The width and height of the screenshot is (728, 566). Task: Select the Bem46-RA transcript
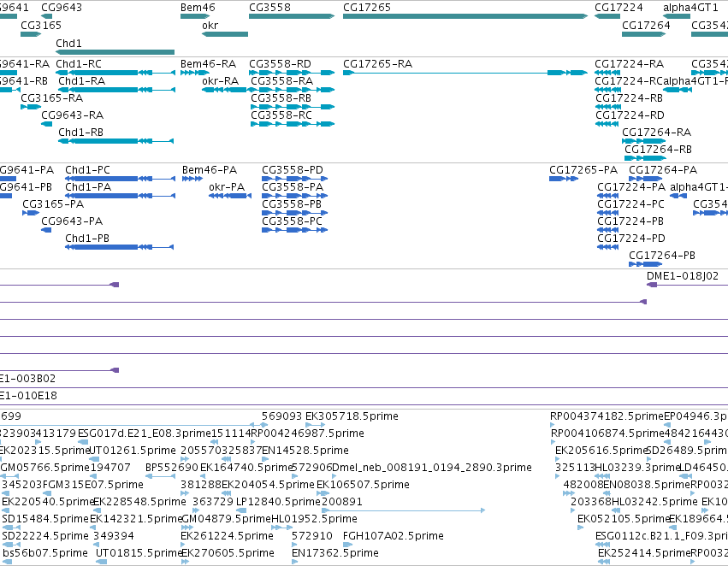pyautogui.click(x=208, y=63)
